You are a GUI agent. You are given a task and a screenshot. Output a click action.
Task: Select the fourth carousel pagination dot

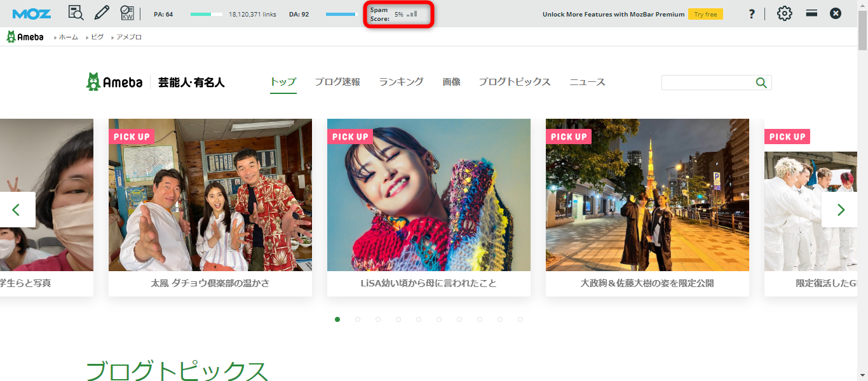pos(398,319)
